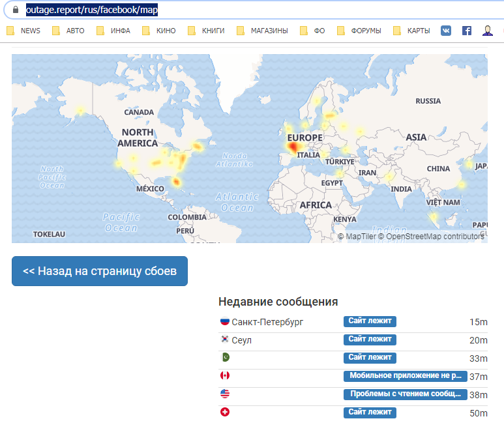Image resolution: width=504 pixels, height=436 pixels.
Task: Open the МАГАЗИНЫ bookmarks folder
Action: [x=262, y=31]
